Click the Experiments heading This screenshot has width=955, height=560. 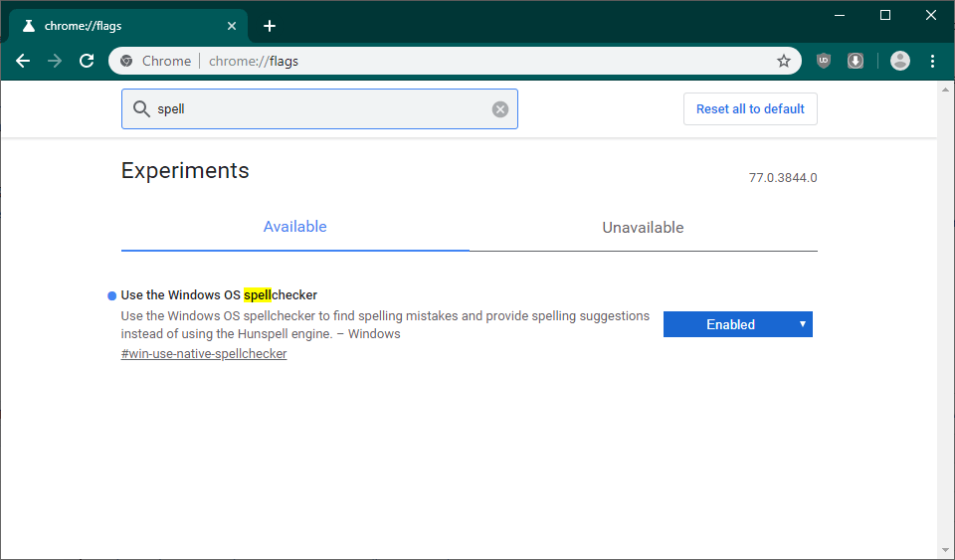click(x=185, y=170)
